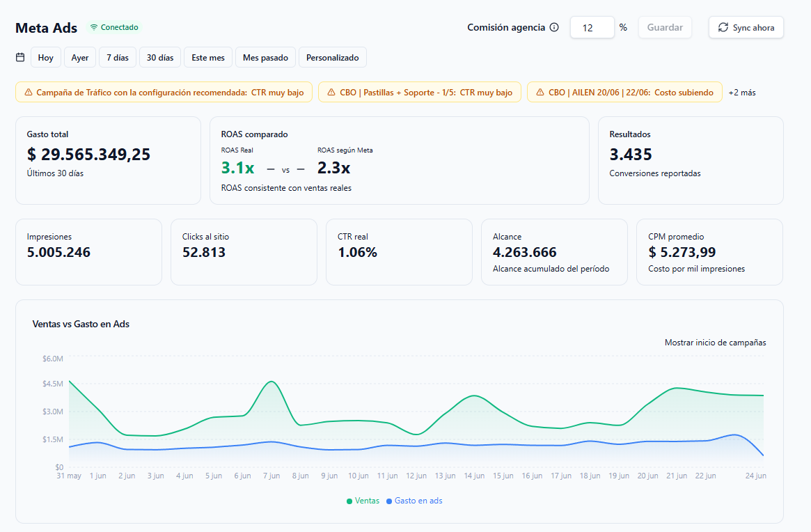Switch to the 30 días range
811x532 pixels.
160,57
